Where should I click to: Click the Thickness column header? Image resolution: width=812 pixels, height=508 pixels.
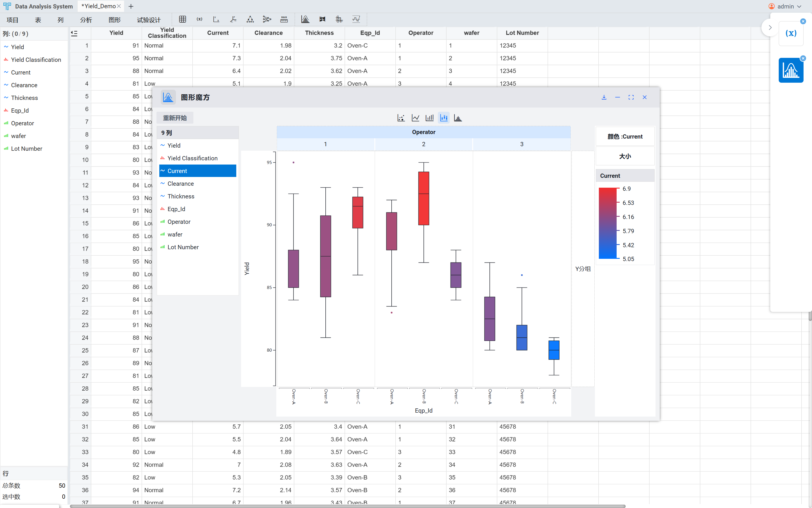pyautogui.click(x=319, y=33)
